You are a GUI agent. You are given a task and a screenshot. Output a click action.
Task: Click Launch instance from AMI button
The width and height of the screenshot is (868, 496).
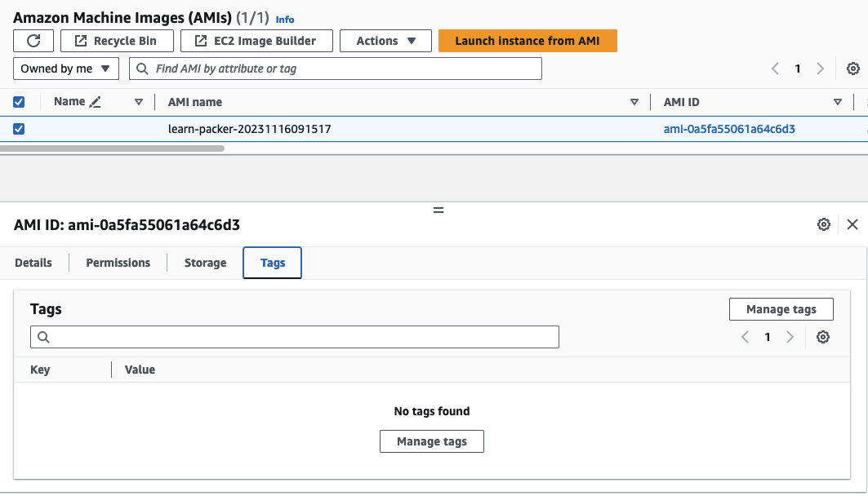pyautogui.click(x=527, y=41)
